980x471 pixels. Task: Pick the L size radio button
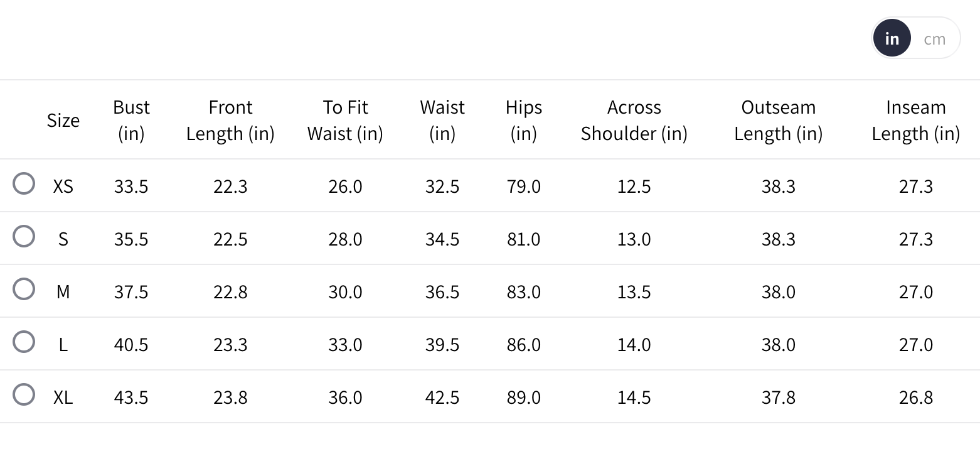point(24,342)
